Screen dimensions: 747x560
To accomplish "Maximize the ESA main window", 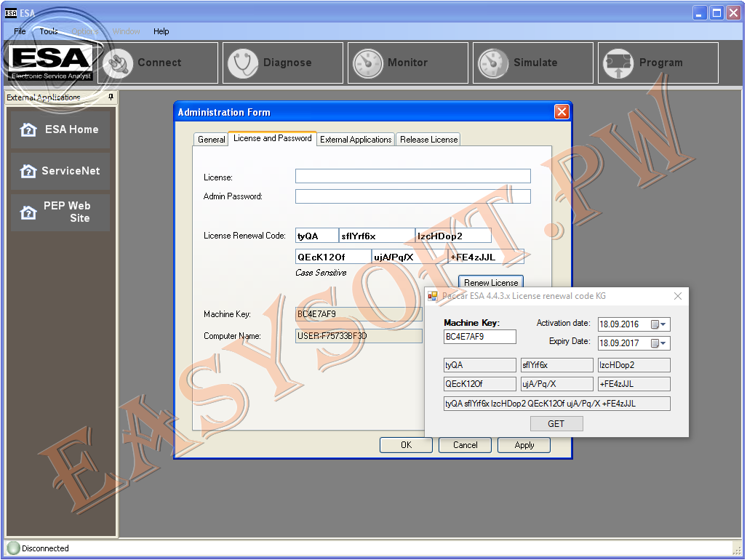I will point(716,13).
